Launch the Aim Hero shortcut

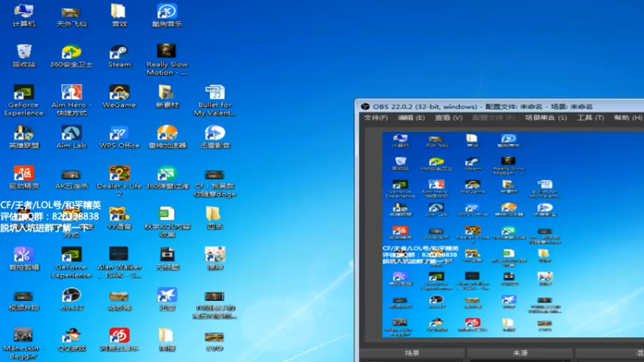(71, 101)
